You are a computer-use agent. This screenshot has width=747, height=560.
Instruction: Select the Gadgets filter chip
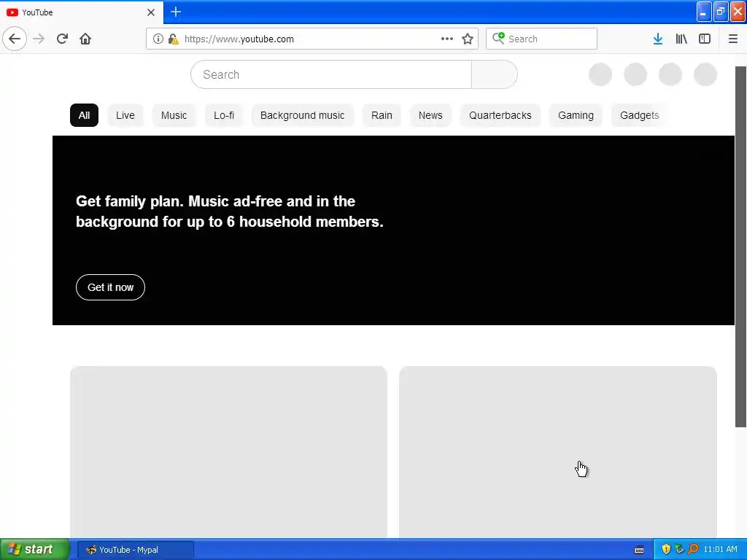639,115
